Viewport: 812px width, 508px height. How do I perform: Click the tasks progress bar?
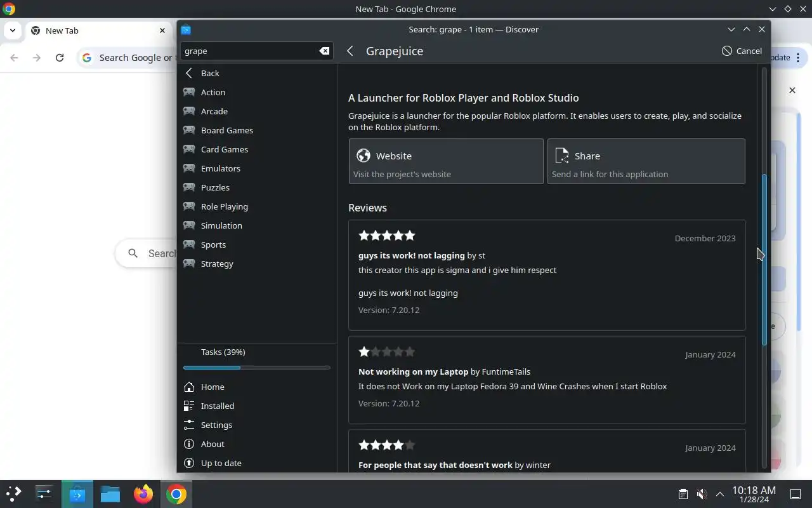point(257,368)
